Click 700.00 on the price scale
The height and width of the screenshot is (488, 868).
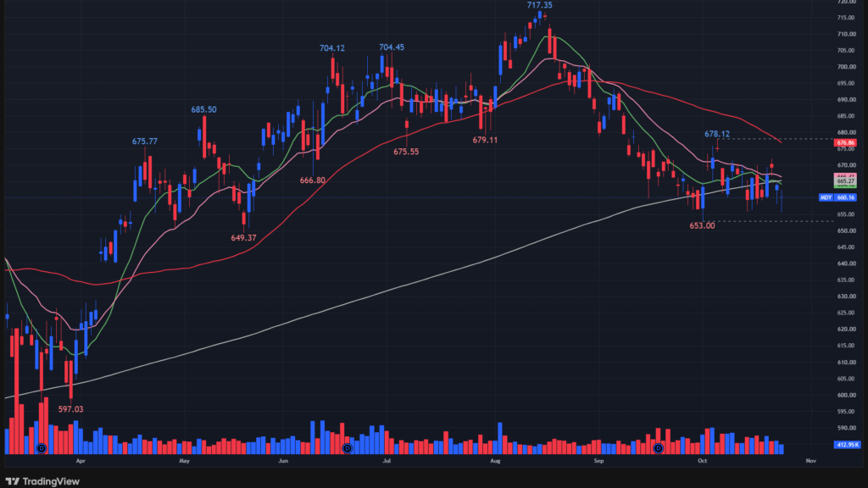[x=846, y=67]
